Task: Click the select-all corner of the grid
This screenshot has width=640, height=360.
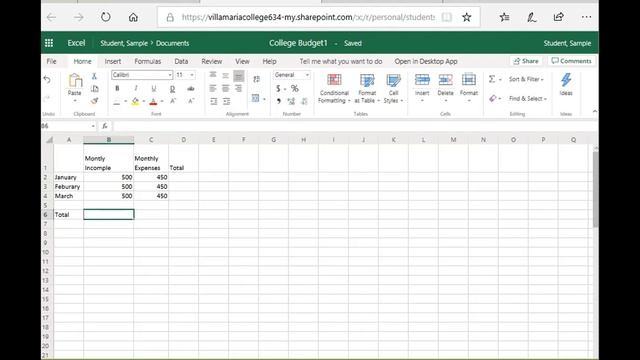Action: (x=49, y=140)
